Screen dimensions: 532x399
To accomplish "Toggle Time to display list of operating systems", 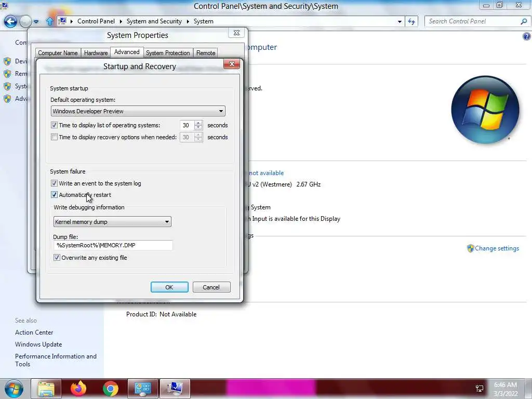I will [x=54, y=125].
